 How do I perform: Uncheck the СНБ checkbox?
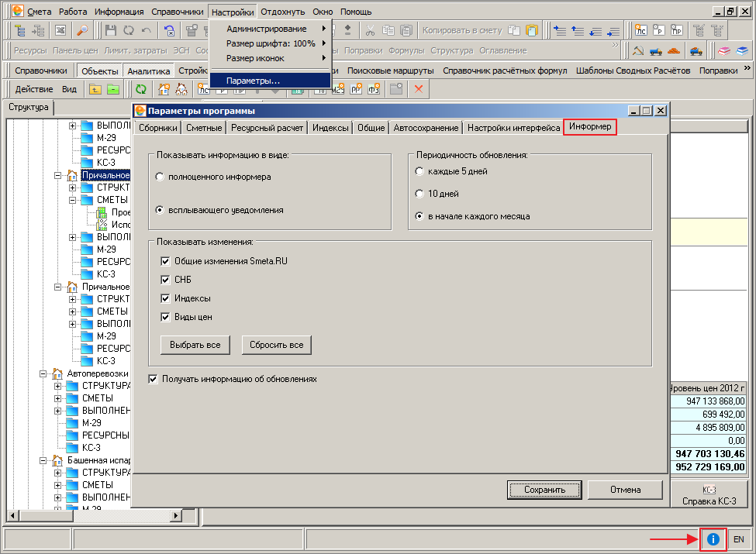[165, 280]
